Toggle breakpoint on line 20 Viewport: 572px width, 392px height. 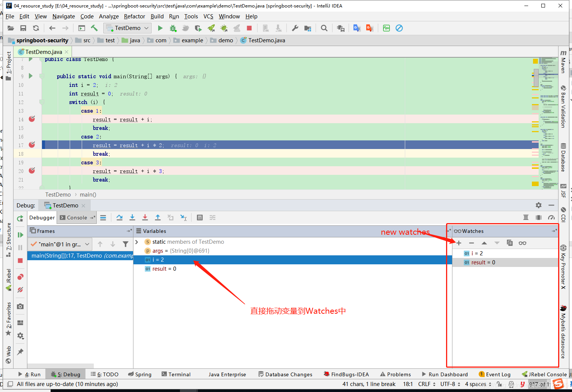tap(32, 171)
